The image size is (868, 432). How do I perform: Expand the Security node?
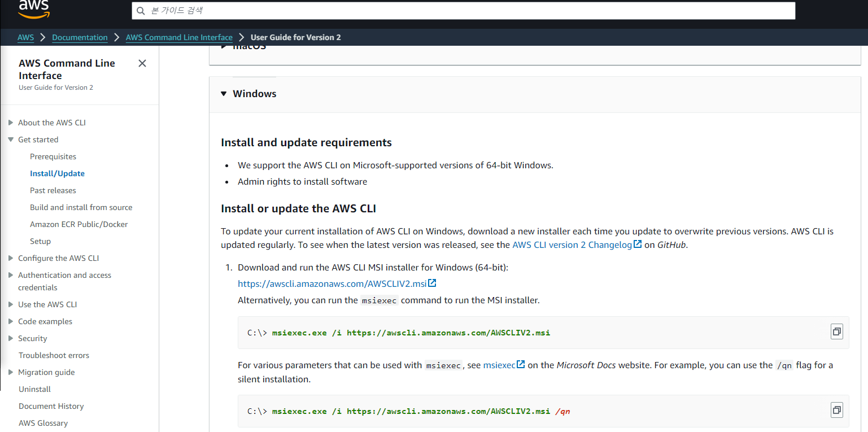pos(10,338)
